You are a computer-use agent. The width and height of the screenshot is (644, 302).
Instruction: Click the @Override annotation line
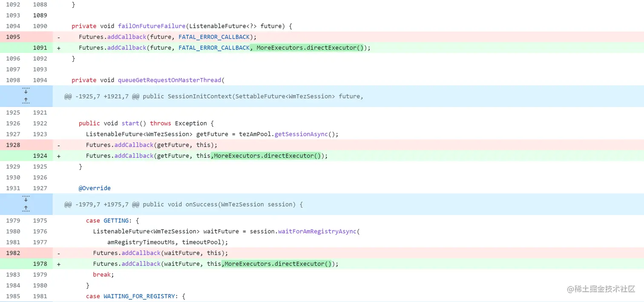[x=95, y=188]
